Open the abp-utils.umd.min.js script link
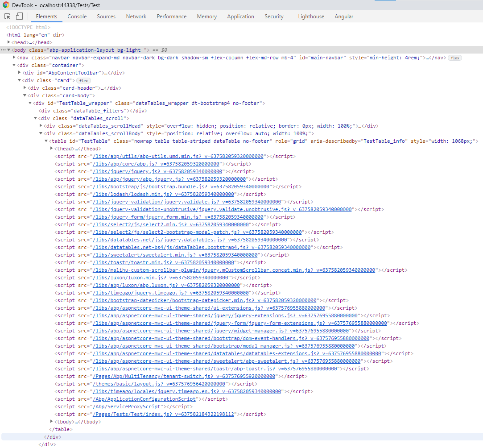 [x=178, y=156]
